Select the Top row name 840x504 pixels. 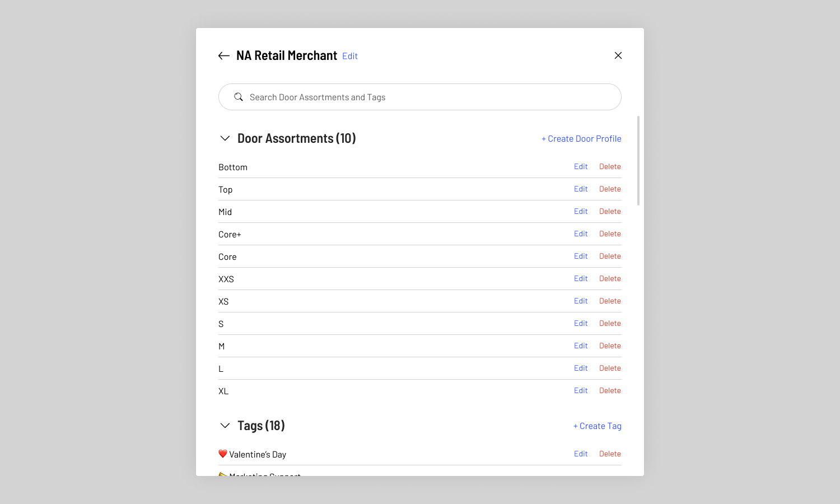coord(226,190)
